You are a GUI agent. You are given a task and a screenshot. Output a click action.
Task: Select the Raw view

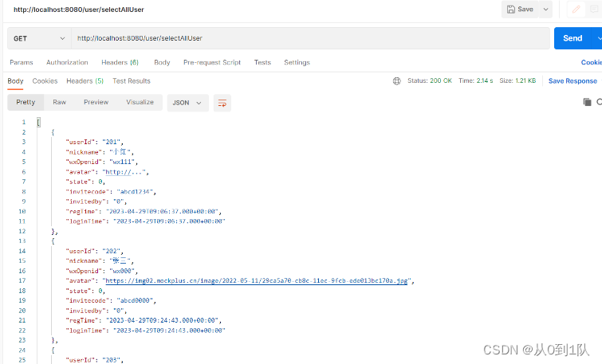pos(60,102)
